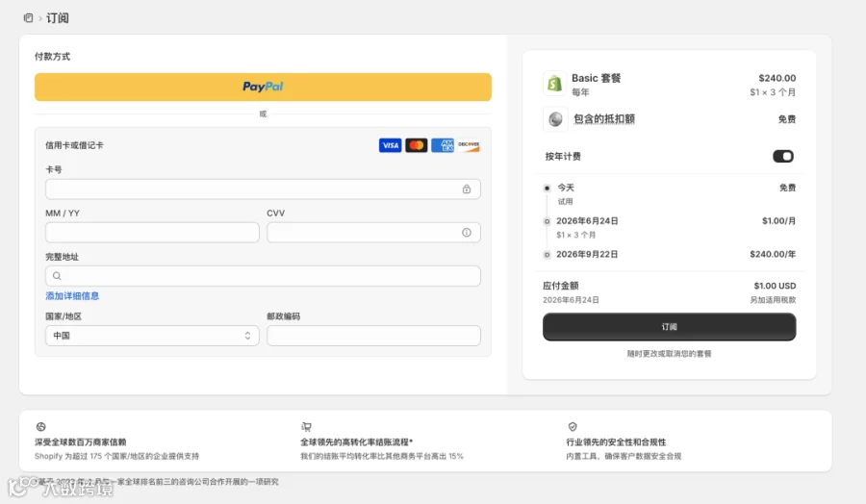Click the $240.00/年 renewal price
This screenshot has width=866, height=504.
pyautogui.click(x=773, y=255)
